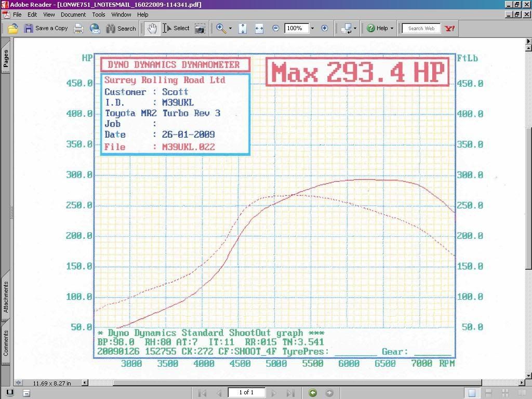Click the horizontal scrollbar left arrow
The image size is (532, 399).
(85, 383)
